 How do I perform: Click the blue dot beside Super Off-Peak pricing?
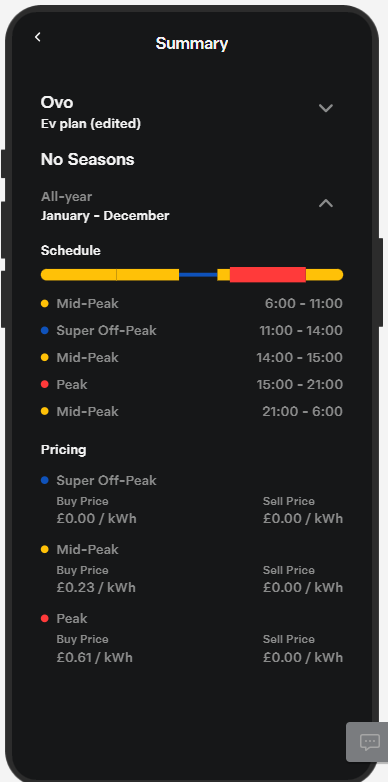tap(45, 480)
